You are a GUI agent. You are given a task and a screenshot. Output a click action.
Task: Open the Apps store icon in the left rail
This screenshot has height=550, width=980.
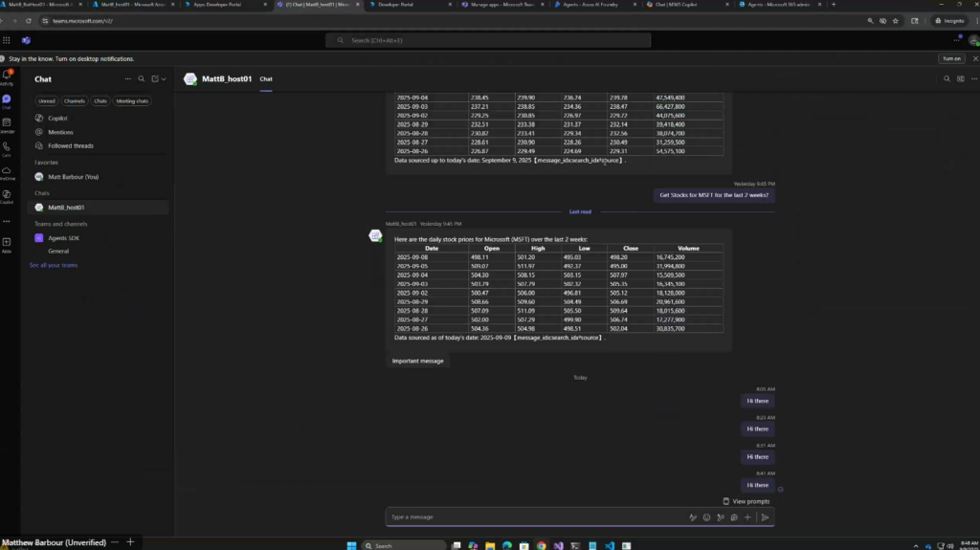(x=7, y=244)
